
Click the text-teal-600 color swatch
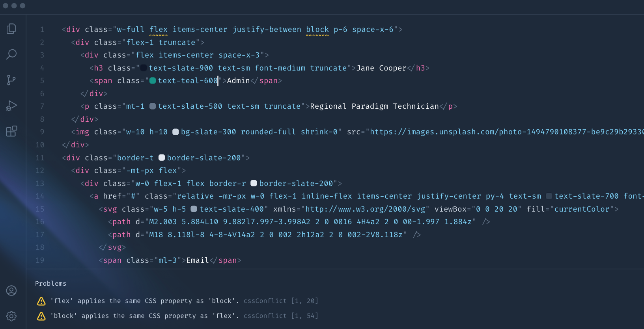coord(153,81)
